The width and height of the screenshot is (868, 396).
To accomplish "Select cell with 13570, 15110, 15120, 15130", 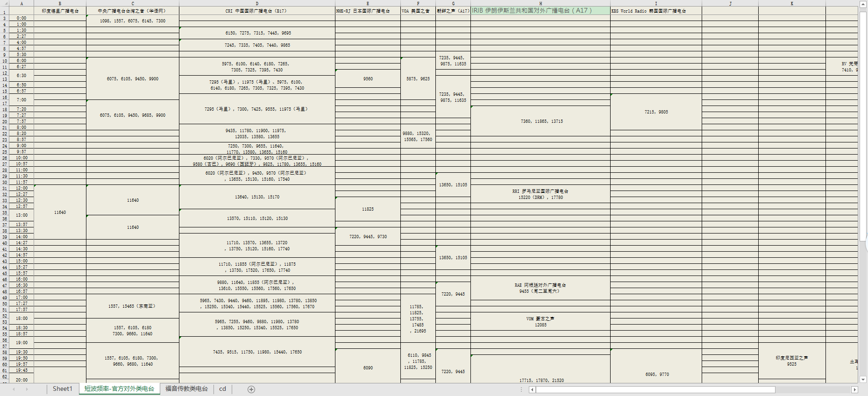I will (257, 219).
